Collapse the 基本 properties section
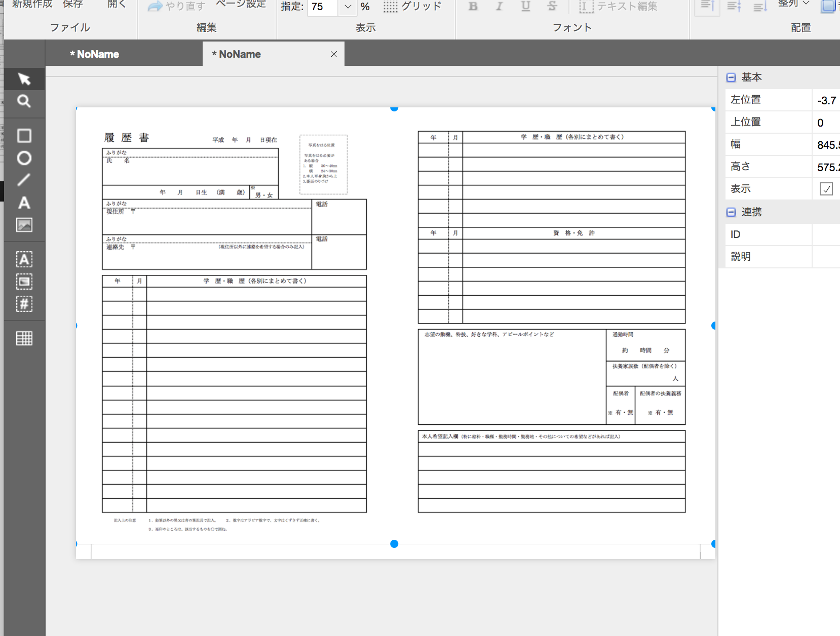 click(731, 77)
